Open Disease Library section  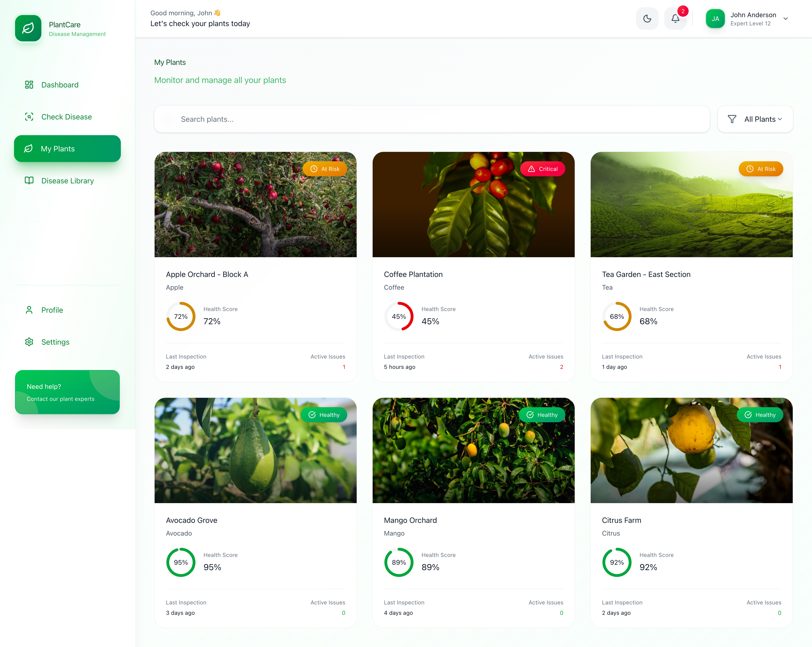pyautogui.click(x=67, y=181)
